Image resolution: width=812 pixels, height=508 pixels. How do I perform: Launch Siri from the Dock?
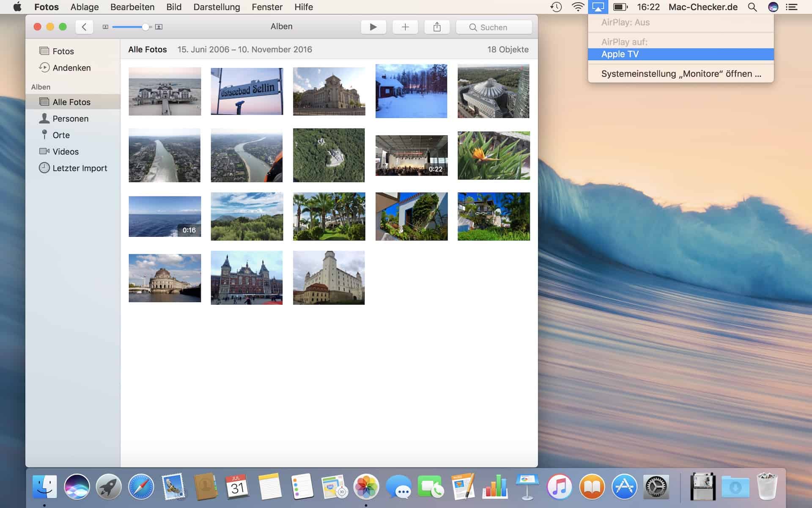coord(77,487)
